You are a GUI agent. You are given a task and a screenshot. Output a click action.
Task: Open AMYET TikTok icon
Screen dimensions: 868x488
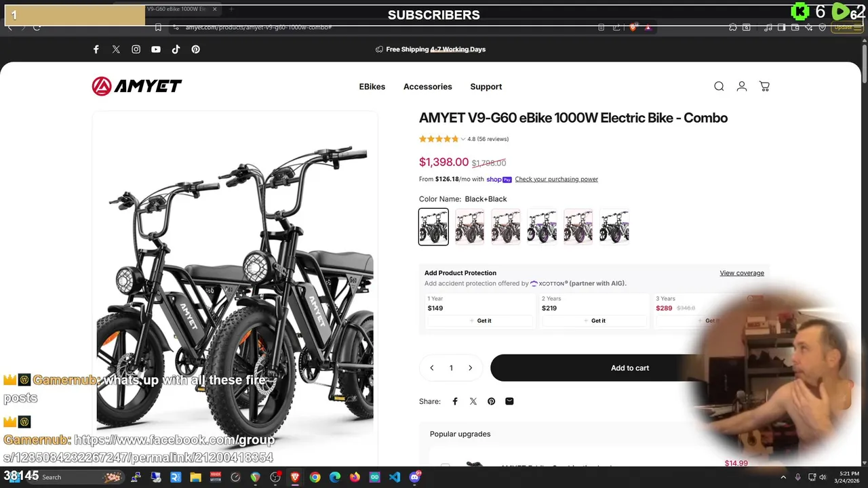click(176, 49)
